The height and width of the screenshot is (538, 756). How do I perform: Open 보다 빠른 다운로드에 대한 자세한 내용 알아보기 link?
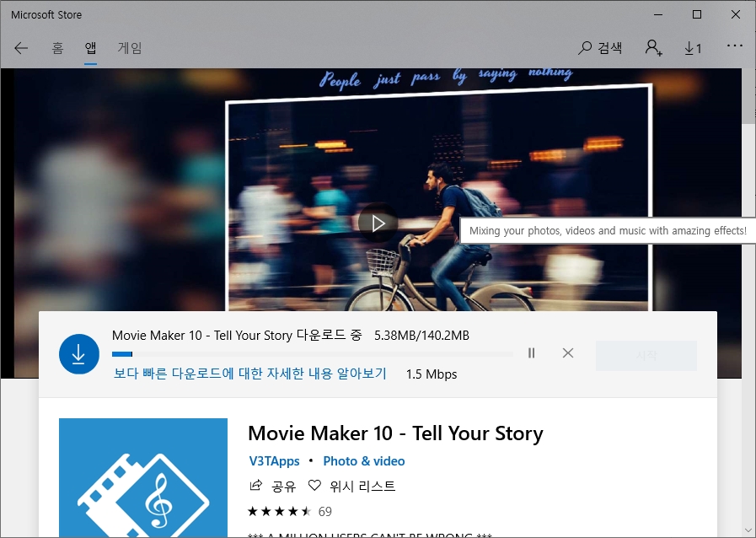click(249, 374)
